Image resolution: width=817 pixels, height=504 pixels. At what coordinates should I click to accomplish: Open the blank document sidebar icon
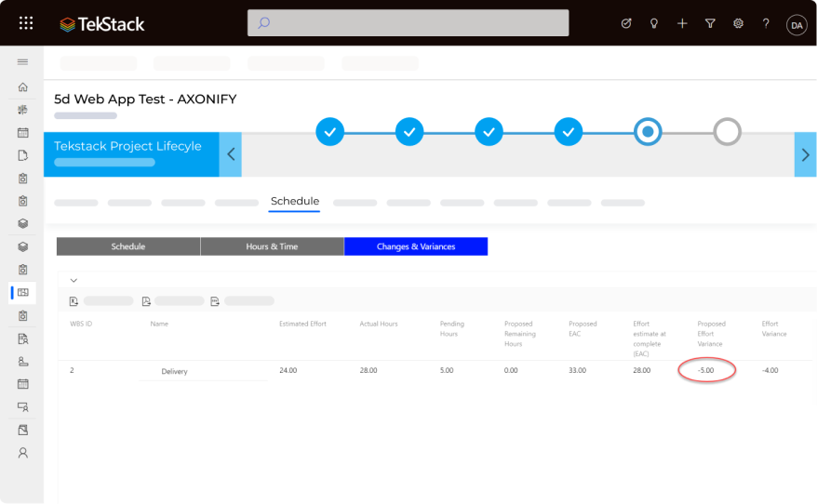(x=23, y=155)
